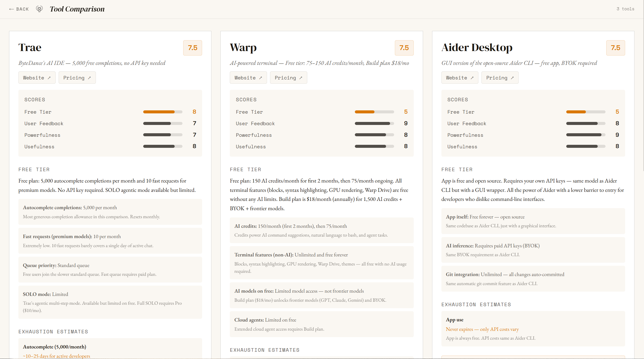This screenshot has width=644, height=359.
Task: Click the Trae card heading
Action: 30,48
